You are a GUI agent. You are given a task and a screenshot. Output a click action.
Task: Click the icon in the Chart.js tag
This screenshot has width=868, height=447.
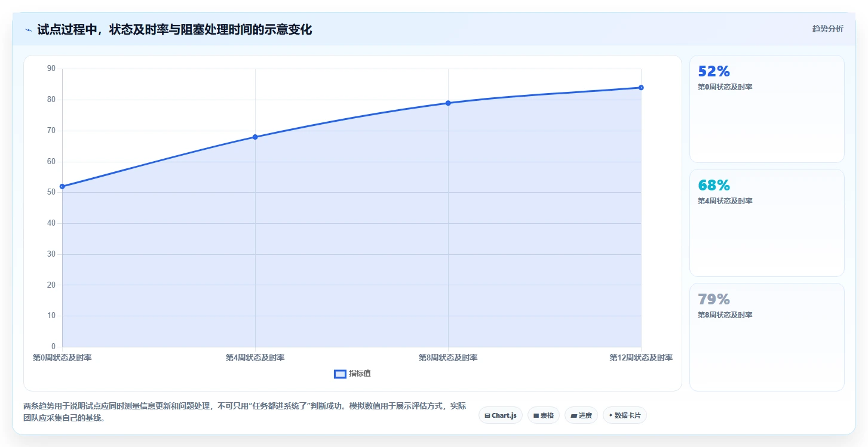[x=487, y=415]
